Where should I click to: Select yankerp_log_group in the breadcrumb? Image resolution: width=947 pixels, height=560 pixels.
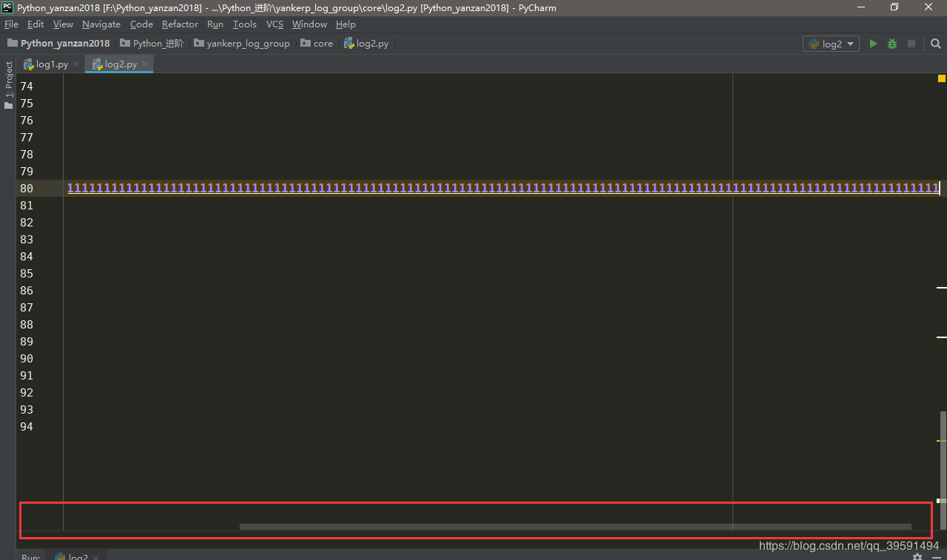pos(242,44)
